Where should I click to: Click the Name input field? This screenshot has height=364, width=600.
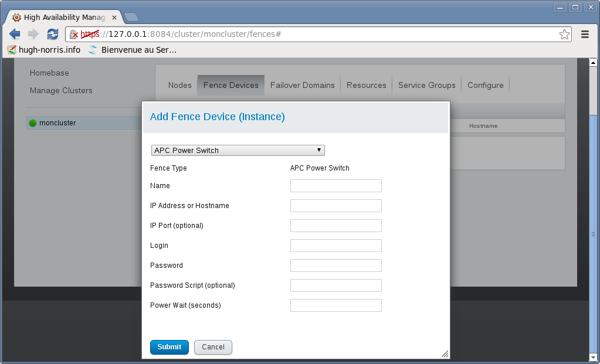[x=335, y=186]
